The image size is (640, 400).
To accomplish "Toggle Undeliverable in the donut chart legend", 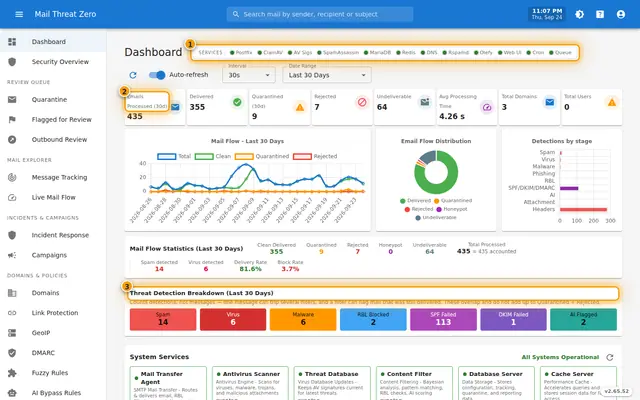I will click(436, 218).
